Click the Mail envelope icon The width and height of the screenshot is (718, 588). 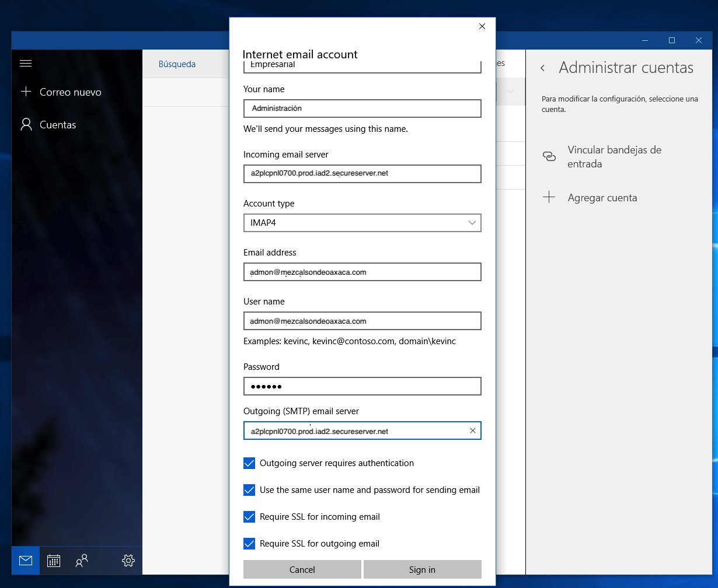(x=26, y=561)
